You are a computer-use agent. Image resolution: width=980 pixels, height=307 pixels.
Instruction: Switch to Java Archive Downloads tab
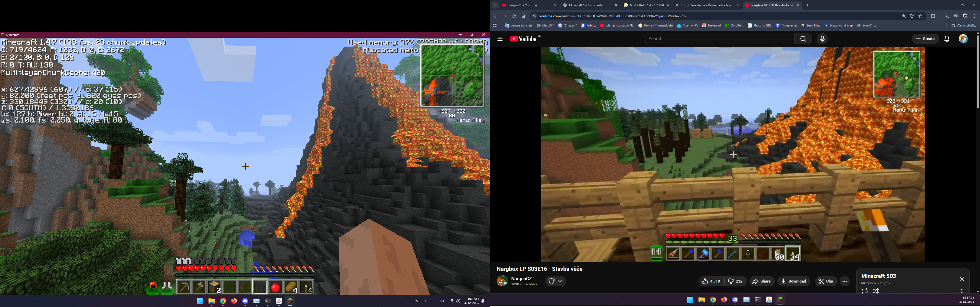[707, 5]
